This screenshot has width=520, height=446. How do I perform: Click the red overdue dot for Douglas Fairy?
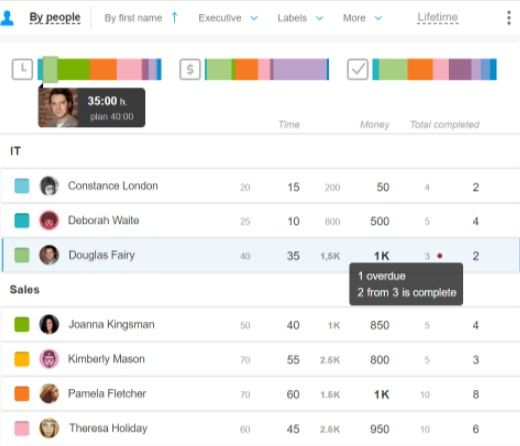click(x=440, y=256)
